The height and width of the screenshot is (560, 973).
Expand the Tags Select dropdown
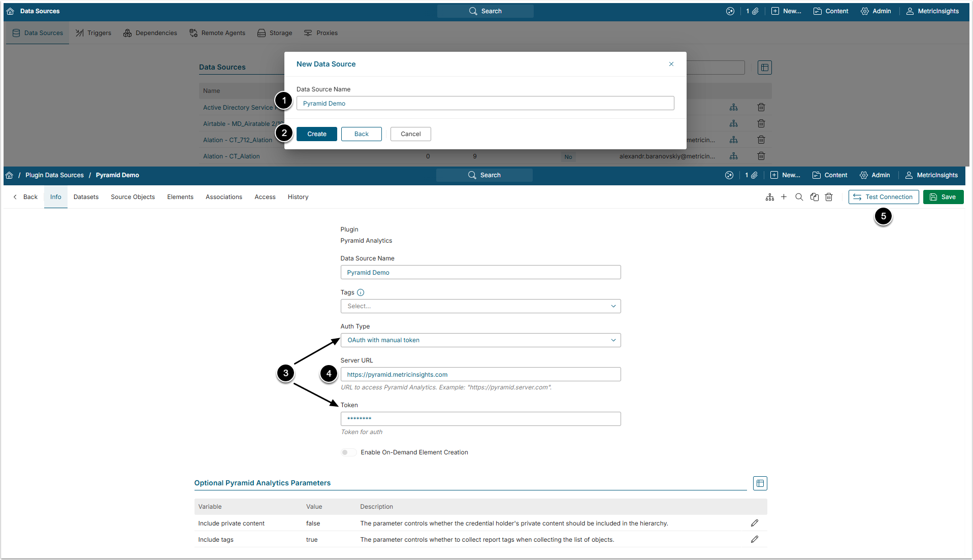point(480,306)
